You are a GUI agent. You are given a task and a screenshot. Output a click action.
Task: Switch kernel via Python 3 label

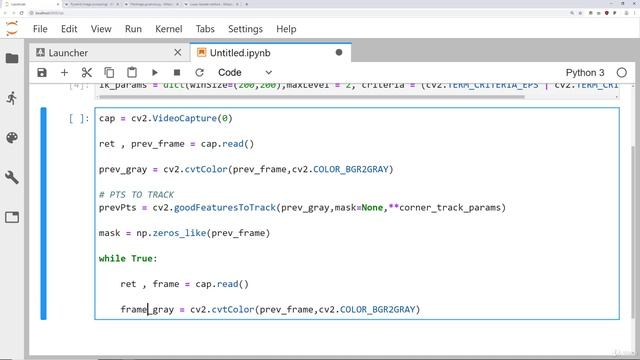[x=584, y=73]
